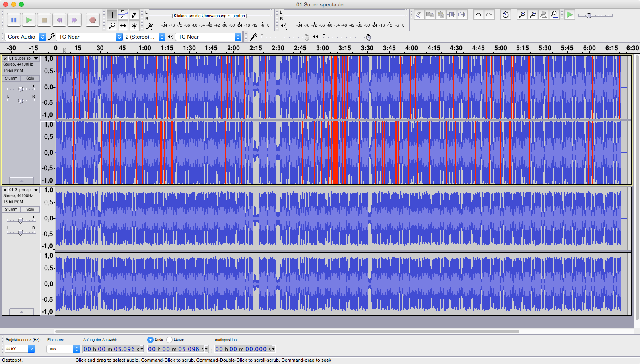Open the 2 (Stereo) channels dropdown

coord(144,37)
